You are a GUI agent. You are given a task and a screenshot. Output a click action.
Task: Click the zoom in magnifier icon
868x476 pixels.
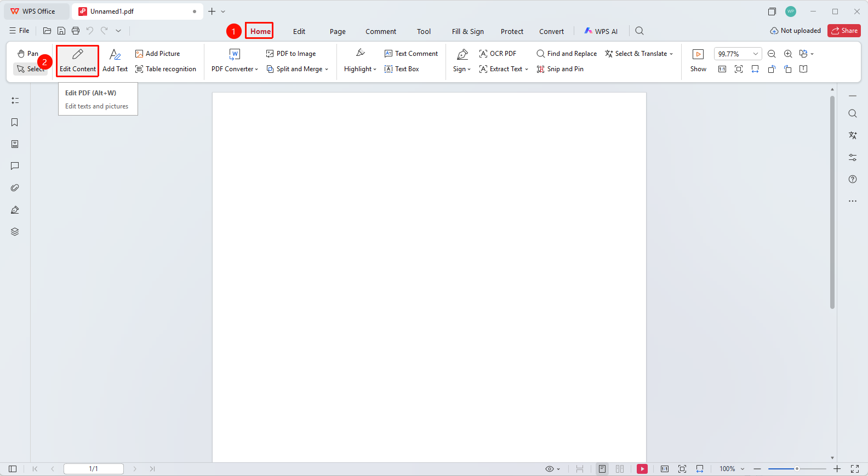[x=788, y=54]
